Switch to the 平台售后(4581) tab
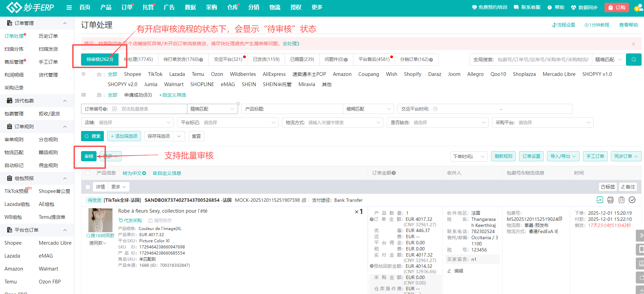644x294 pixels. tap(374, 60)
